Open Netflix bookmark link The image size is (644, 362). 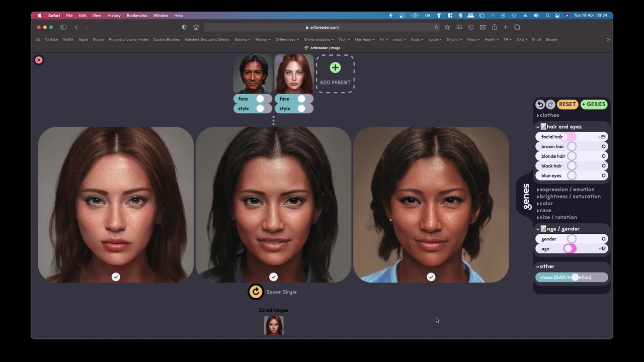(68, 39)
